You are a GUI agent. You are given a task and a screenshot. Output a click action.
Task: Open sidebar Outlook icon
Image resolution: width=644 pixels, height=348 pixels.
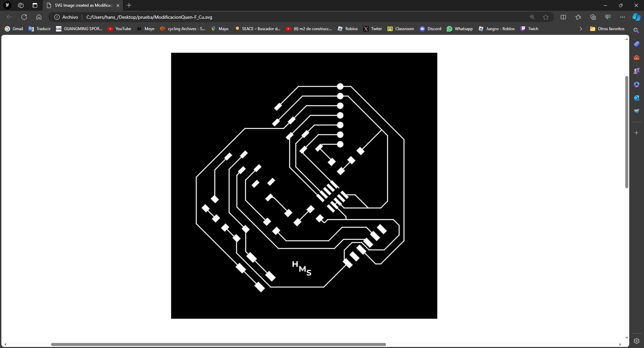pyautogui.click(x=636, y=98)
